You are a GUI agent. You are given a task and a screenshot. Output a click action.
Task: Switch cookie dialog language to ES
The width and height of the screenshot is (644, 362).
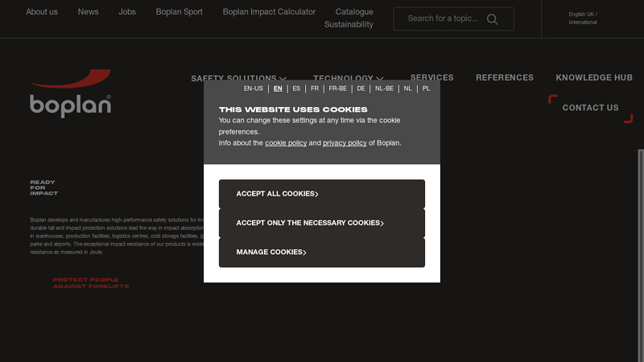296,88
